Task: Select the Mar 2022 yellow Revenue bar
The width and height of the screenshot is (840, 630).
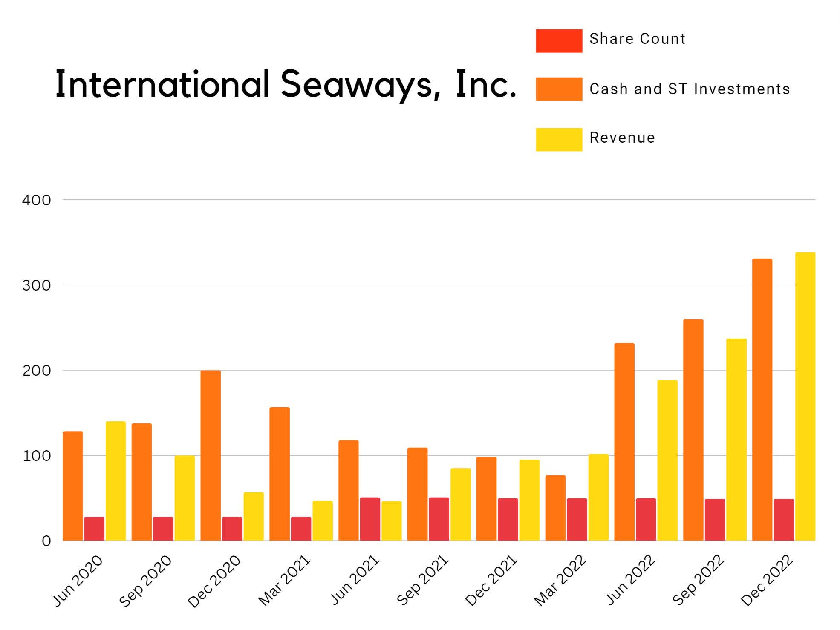Action: [x=598, y=498]
